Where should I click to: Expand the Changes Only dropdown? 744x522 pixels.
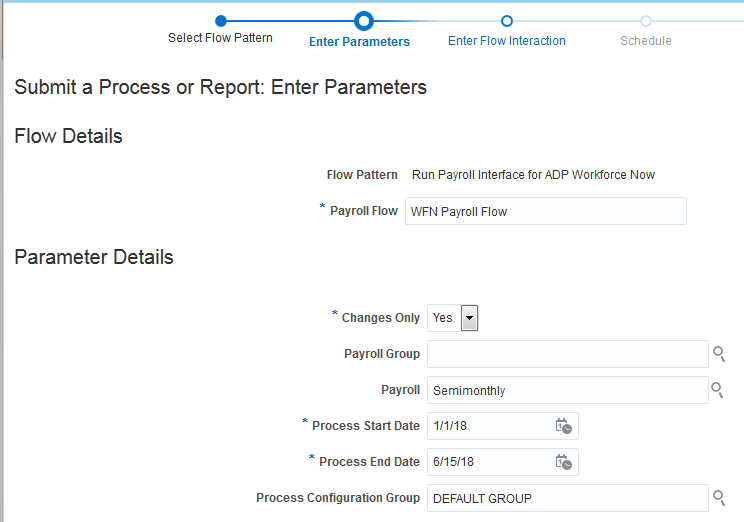469,318
